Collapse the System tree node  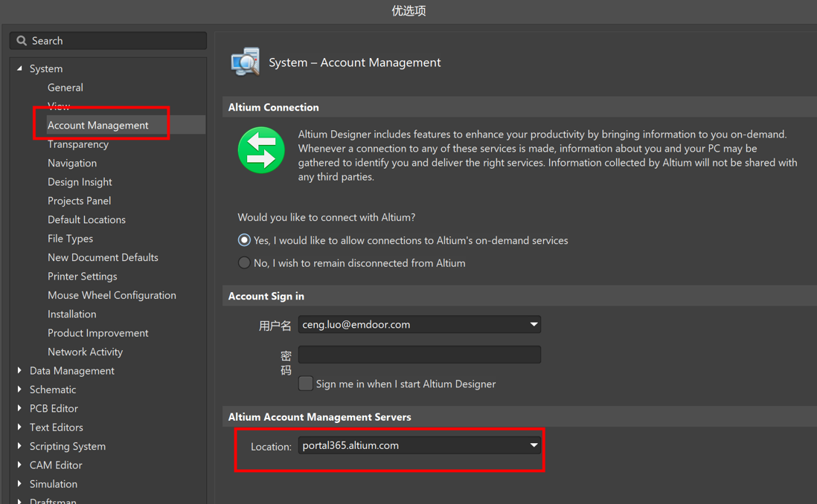point(20,68)
